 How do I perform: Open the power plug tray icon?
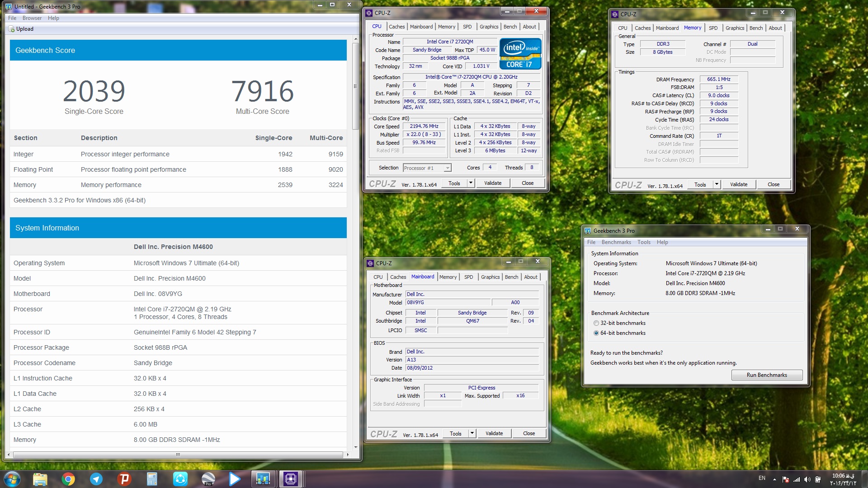click(818, 479)
